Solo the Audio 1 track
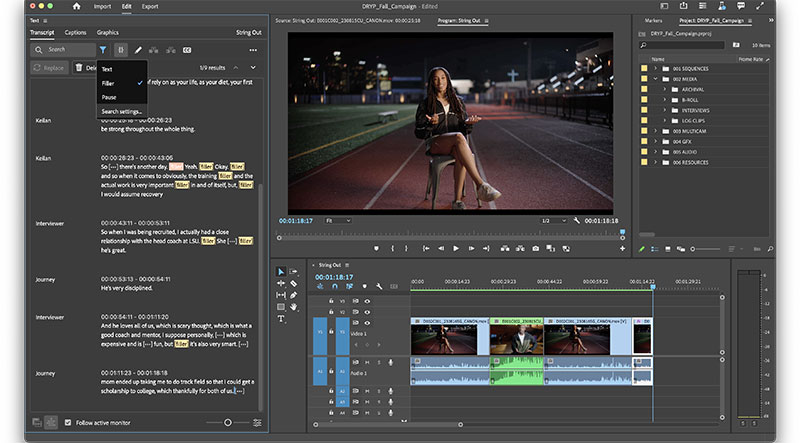This screenshot has height=443, width=800. (x=379, y=362)
